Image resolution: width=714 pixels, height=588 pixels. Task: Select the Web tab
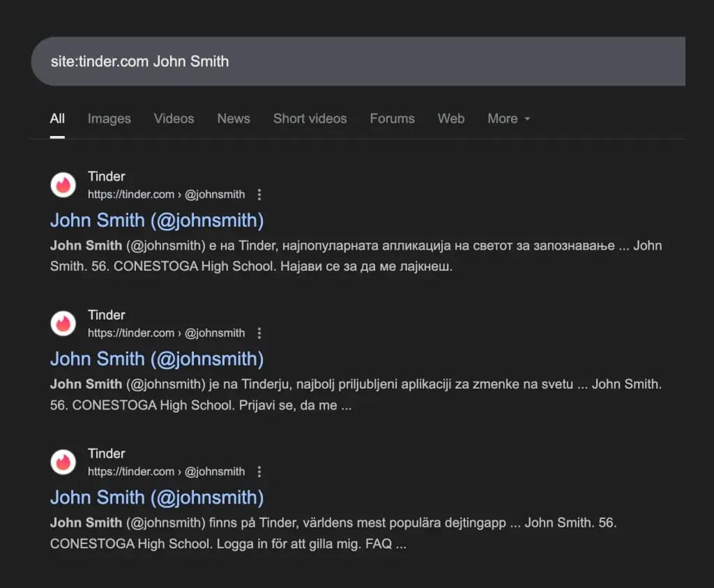(451, 119)
